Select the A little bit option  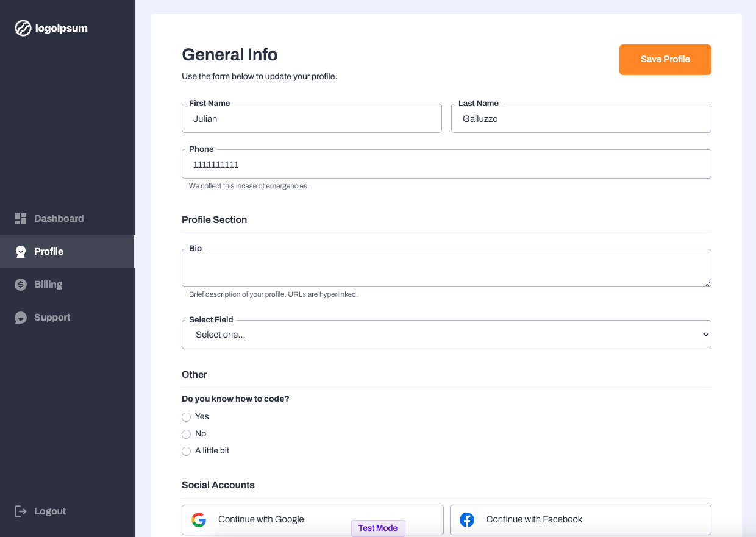187,452
